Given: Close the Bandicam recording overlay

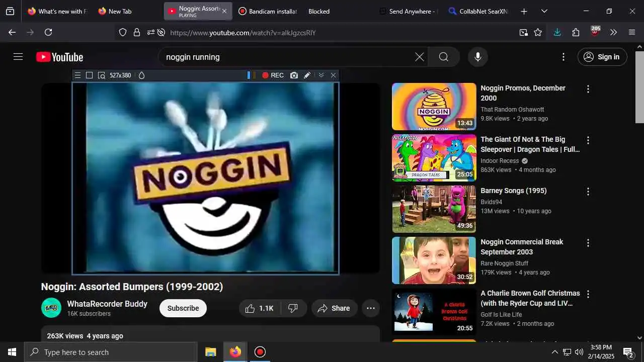Looking at the screenshot, I should click(x=333, y=75).
